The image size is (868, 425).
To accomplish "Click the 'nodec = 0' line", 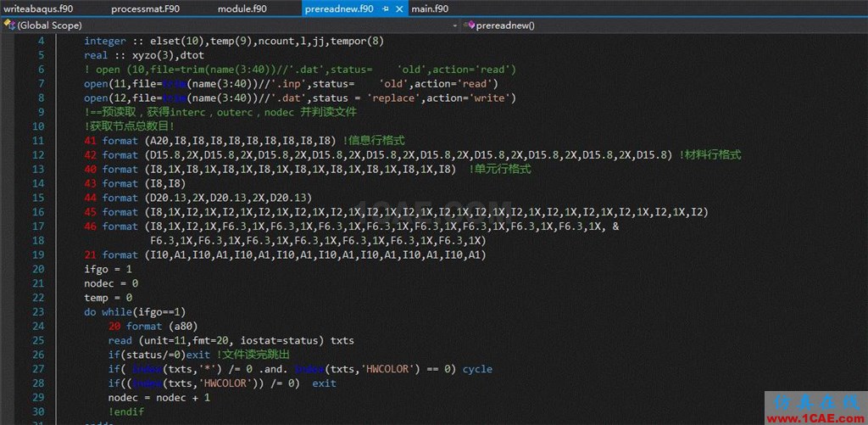I will click(x=111, y=283).
